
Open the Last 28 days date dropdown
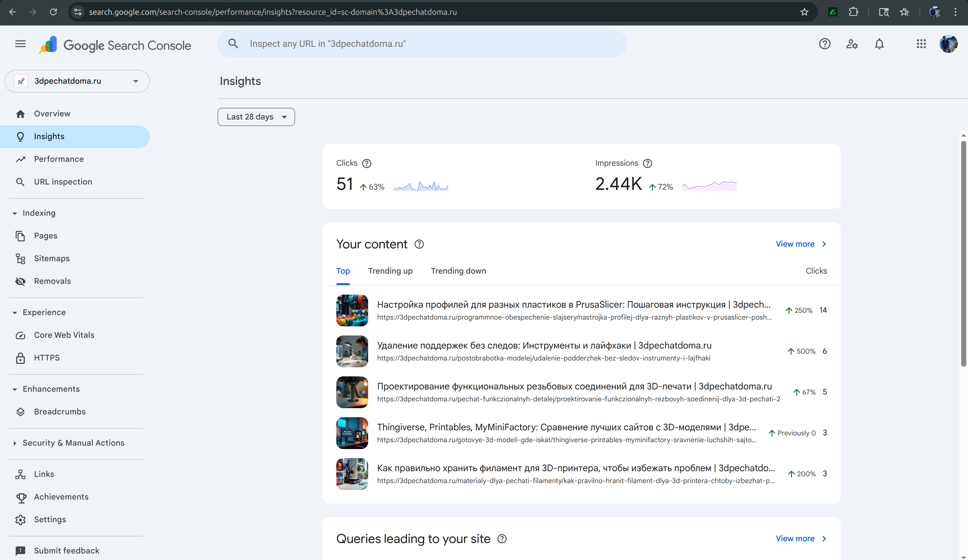[256, 117]
